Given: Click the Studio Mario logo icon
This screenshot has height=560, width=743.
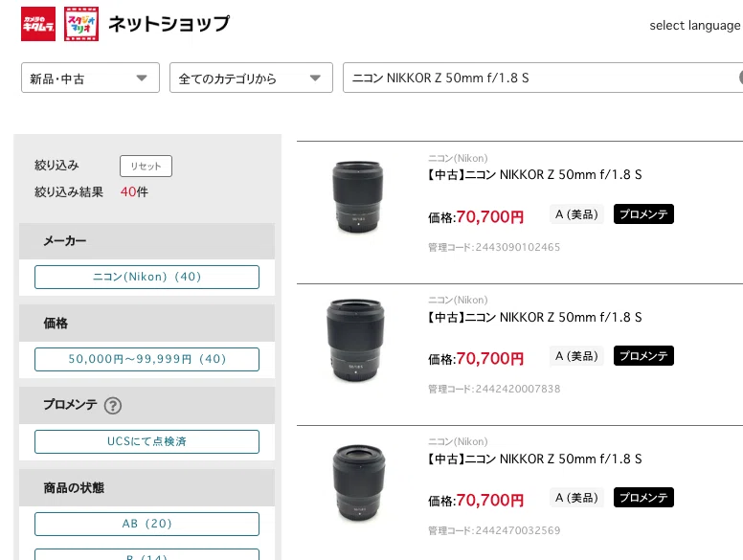Looking at the screenshot, I should point(81,24).
